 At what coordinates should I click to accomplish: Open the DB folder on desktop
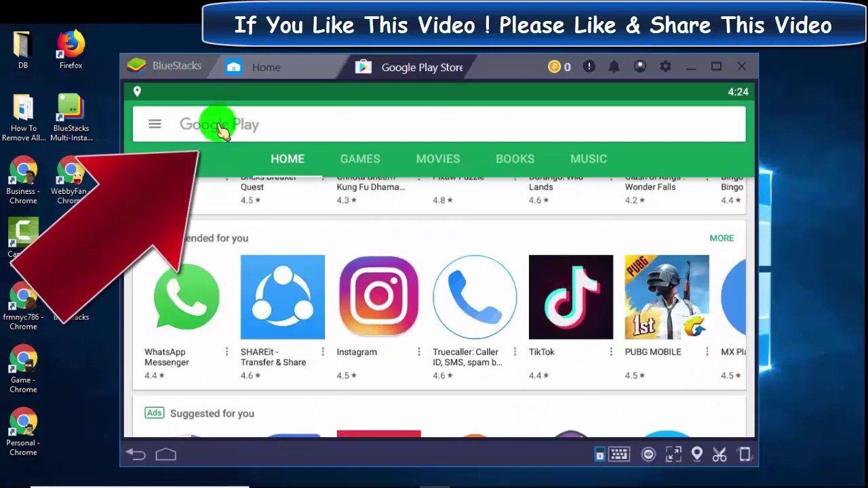23,49
